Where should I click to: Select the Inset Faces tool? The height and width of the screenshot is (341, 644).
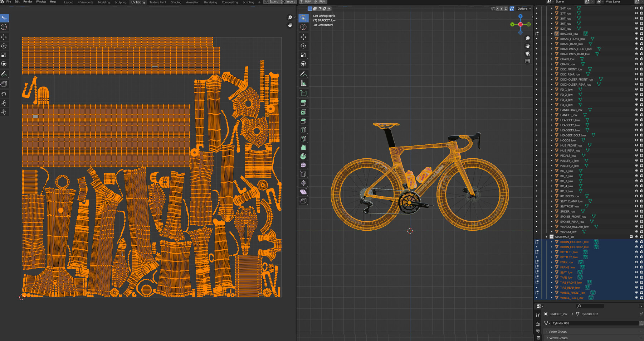[303, 112]
